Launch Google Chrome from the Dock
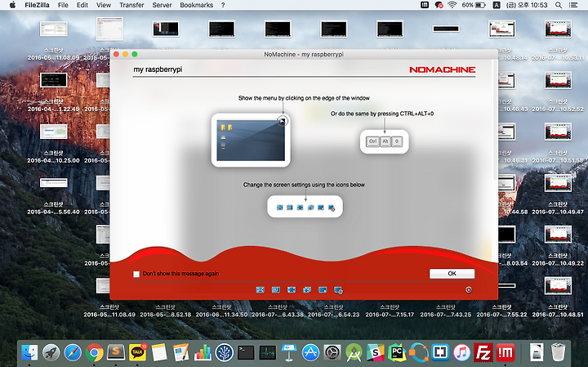Viewport: 588px width, 367px height. [94, 353]
